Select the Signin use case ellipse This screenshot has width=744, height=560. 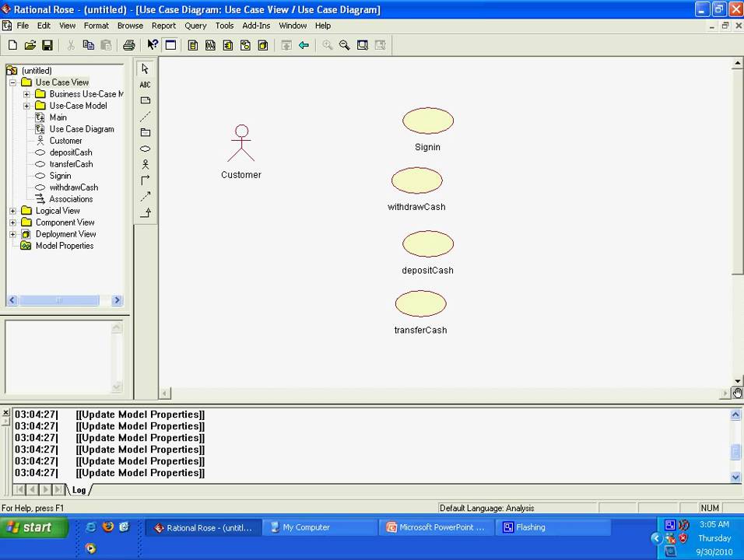pyautogui.click(x=428, y=121)
